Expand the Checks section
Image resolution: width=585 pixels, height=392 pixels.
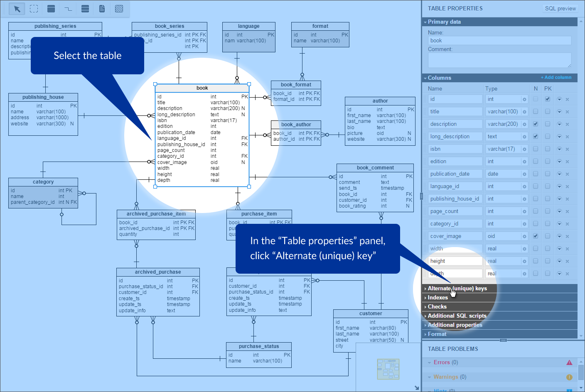click(499, 306)
